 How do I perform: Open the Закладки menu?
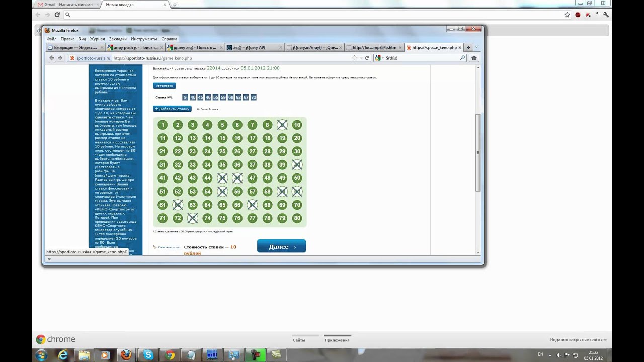click(x=118, y=39)
